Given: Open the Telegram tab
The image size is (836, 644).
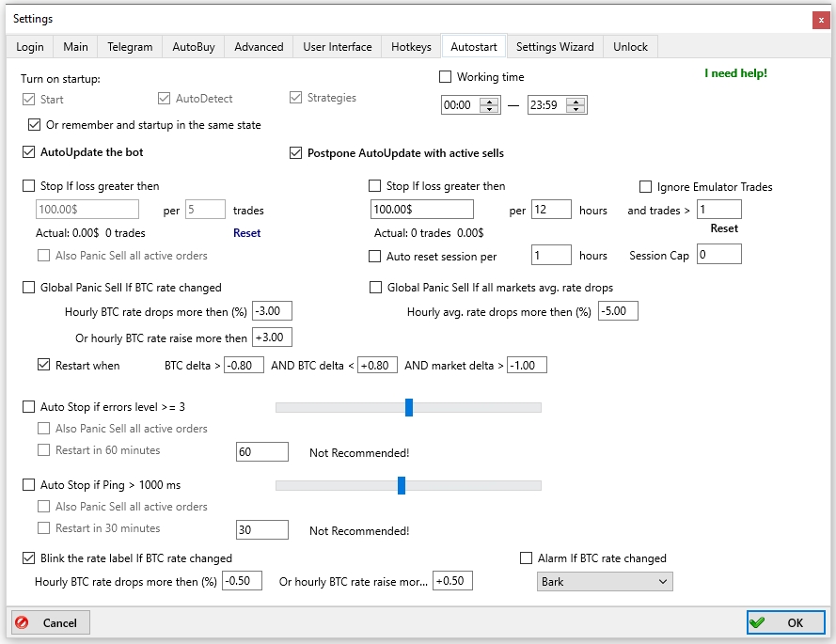Looking at the screenshot, I should pos(130,47).
